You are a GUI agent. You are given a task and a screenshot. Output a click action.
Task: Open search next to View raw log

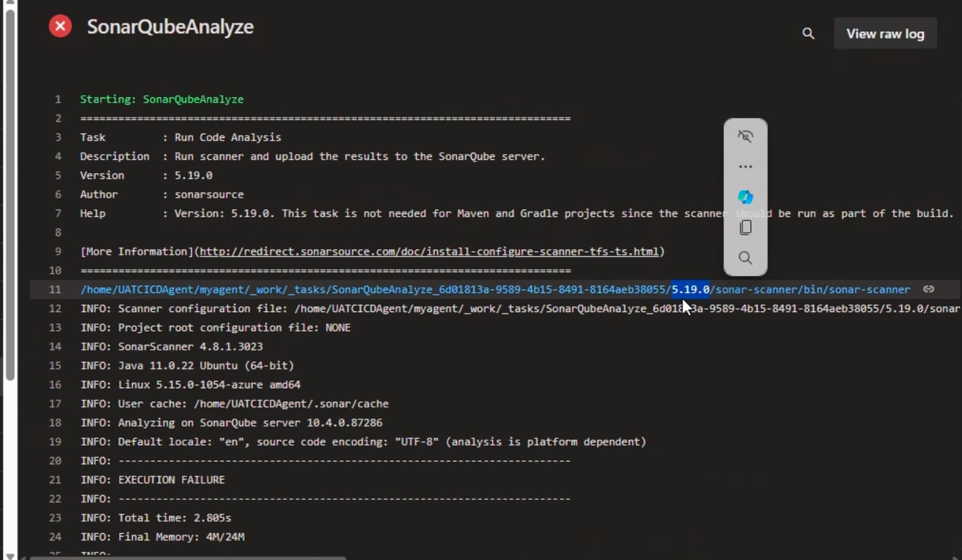point(808,33)
